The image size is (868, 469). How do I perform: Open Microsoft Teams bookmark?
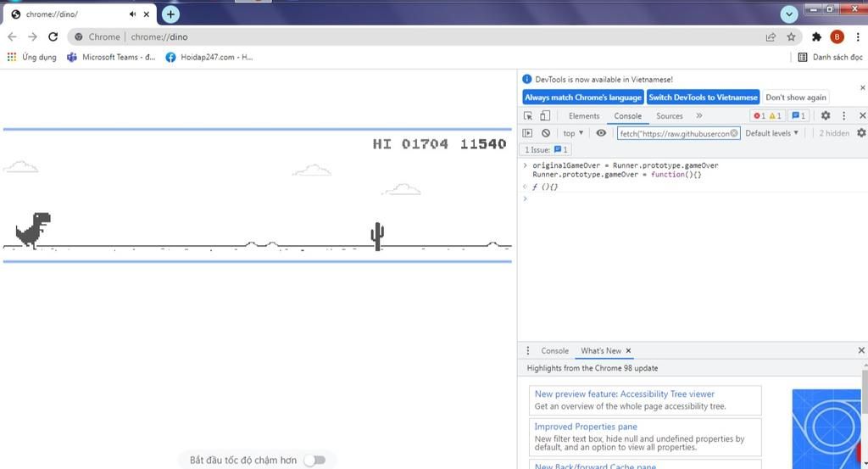pos(111,57)
